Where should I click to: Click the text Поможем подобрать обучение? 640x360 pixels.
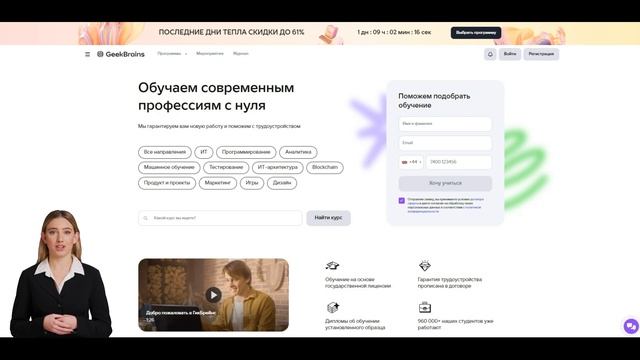[x=434, y=101]
